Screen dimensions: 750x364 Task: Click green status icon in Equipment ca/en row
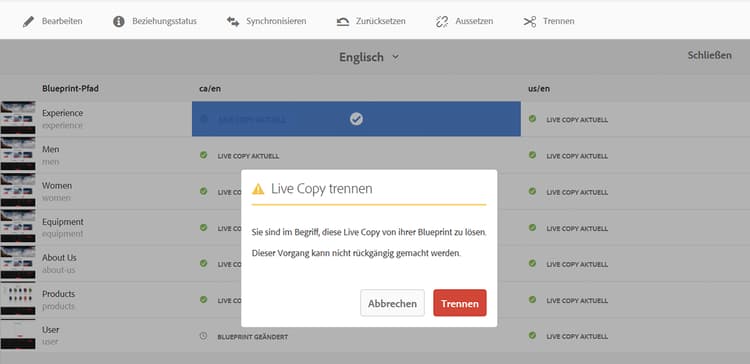point(203,227)
